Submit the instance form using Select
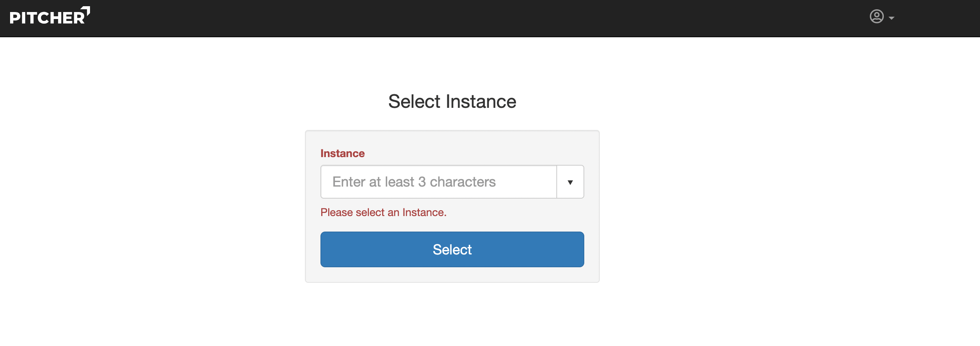Viewport: 980px width, 346px height. pos(452,249)
